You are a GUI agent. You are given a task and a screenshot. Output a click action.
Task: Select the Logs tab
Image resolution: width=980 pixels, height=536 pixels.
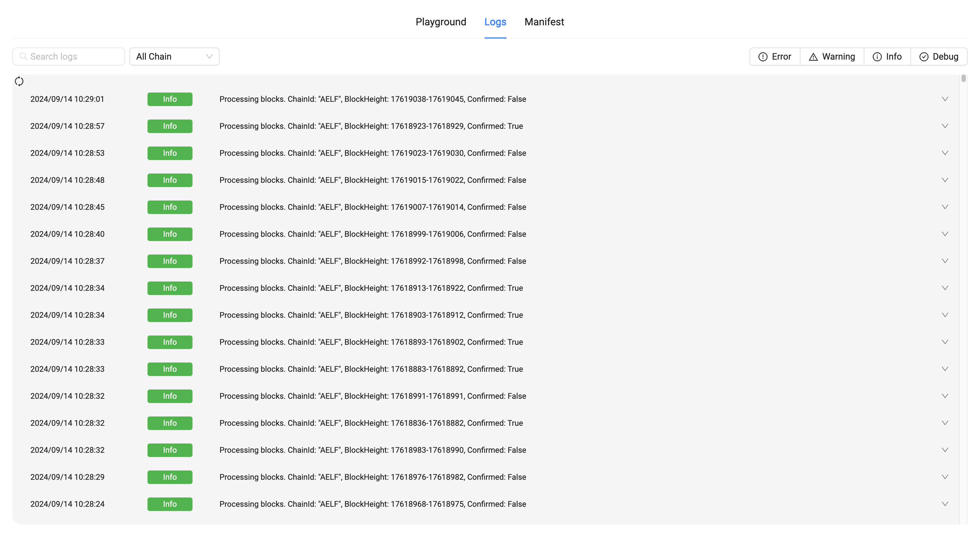coord(495,22)
